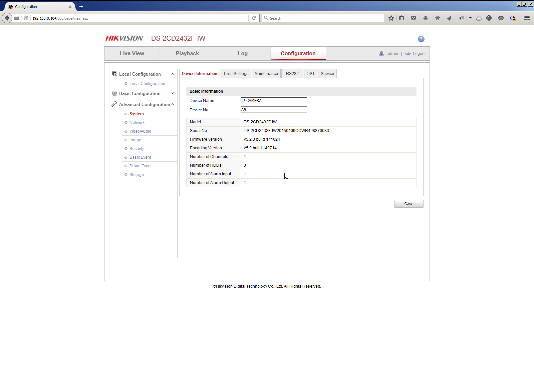
Task: Switch to the Service tab
Action: click(327, 74)
